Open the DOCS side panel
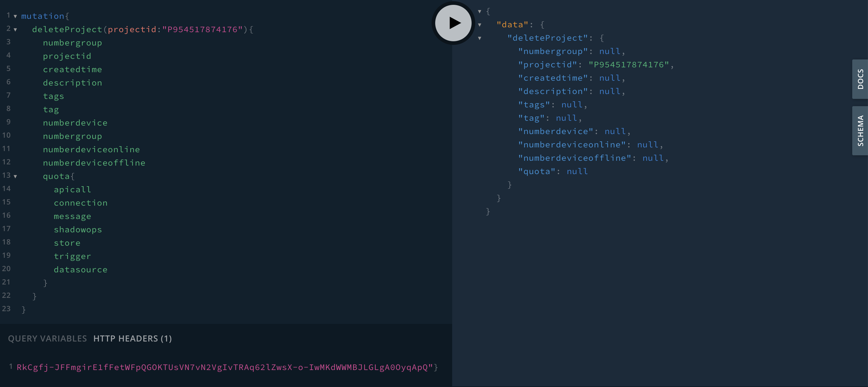The height and width of the screenshot is (387, 868). coord(860,79)
